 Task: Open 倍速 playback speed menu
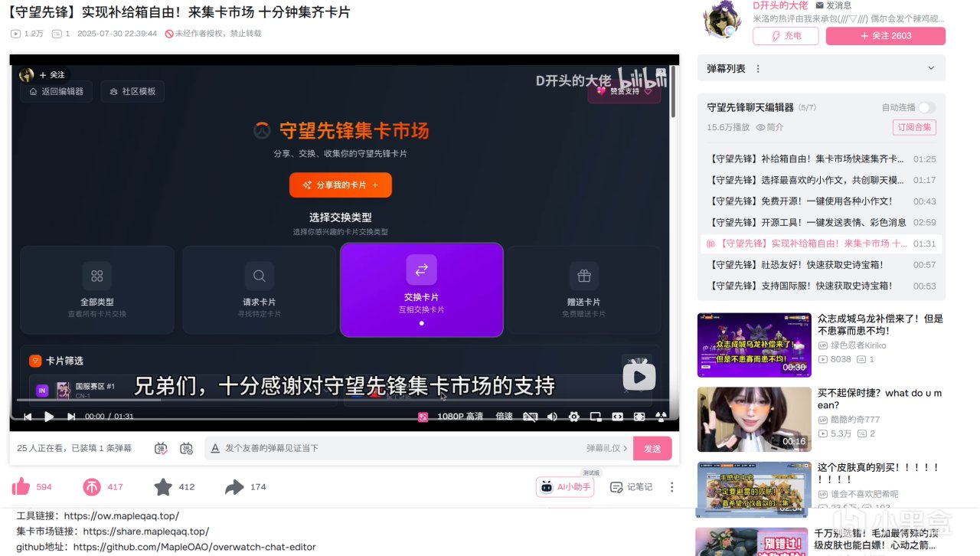pyautogui.click(x=505, y=417)
